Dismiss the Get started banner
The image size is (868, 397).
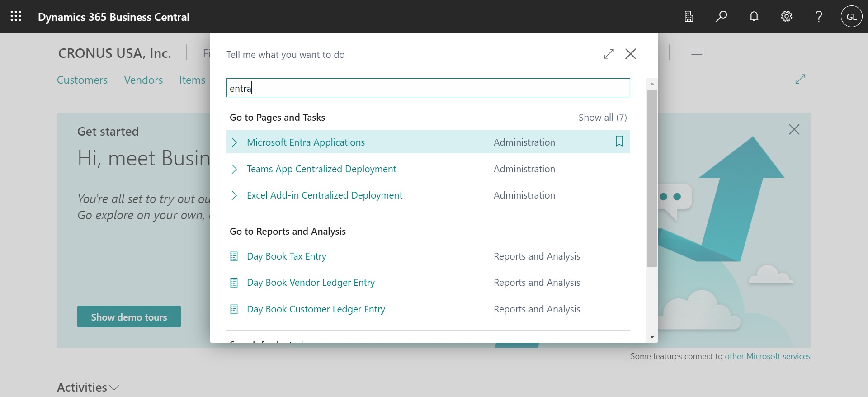coord(794,129)
